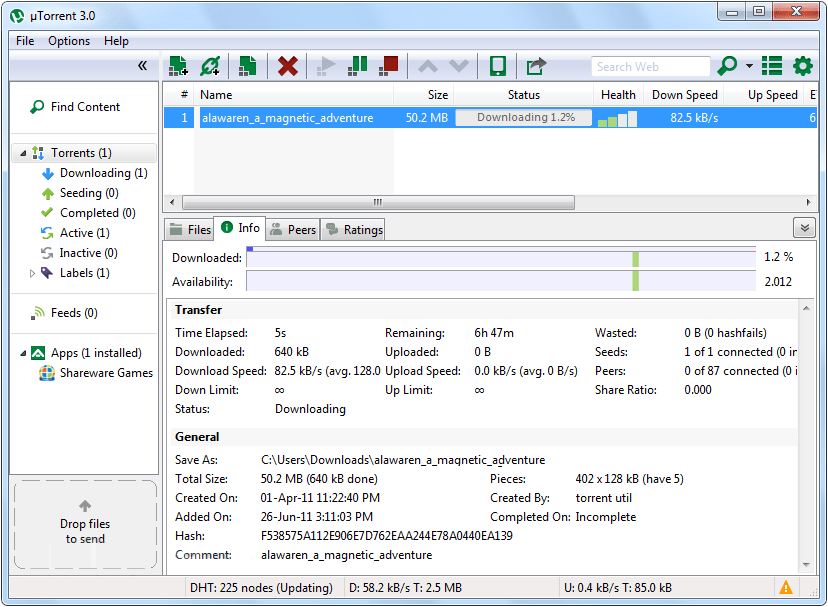Pause the torrent with the pause icon
This screenshot has height=607, width=828.
coord(357,66)
